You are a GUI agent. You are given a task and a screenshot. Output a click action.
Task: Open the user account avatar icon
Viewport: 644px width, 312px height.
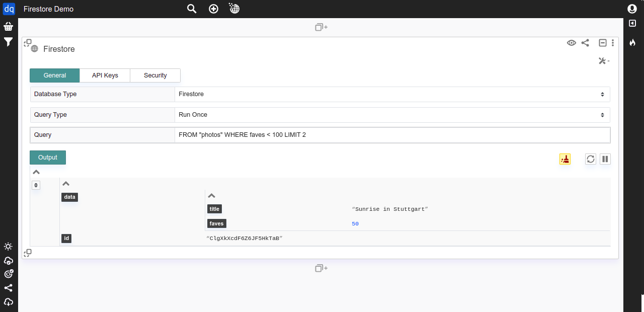(x=632, y=9)
